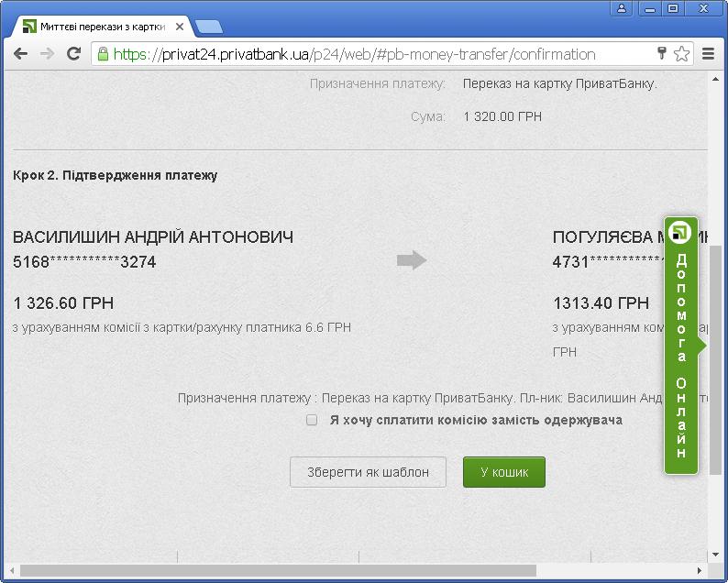Click the horizontal scrollbar right arrow
This screenshot has height=583, width=728.
(700, 571)
